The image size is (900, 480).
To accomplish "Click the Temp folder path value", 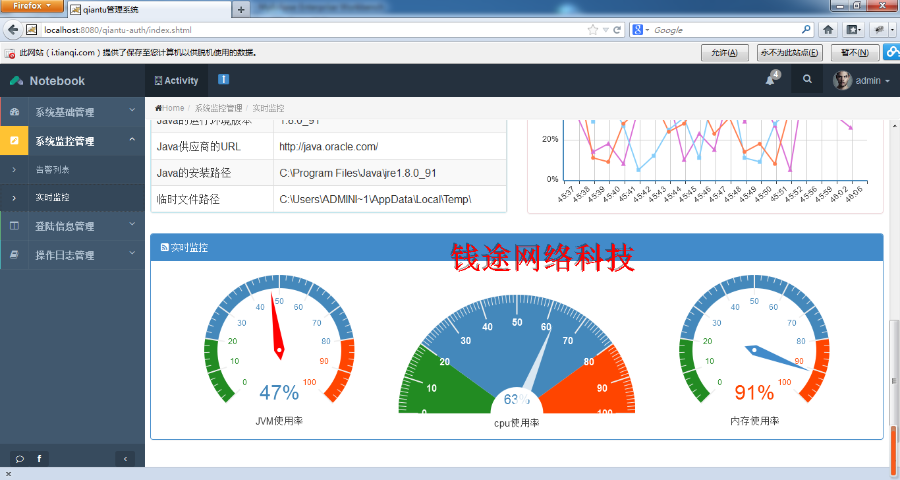I will tap(375, 200).
